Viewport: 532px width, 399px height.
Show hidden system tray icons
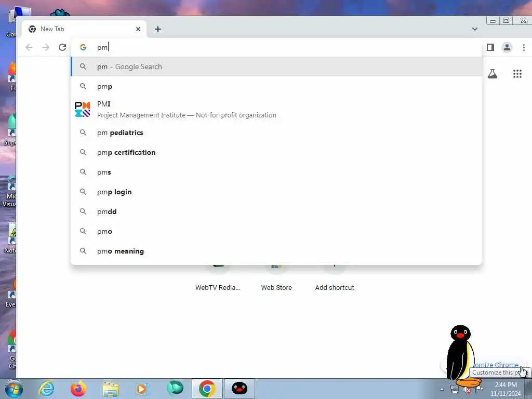coord(442,389)
